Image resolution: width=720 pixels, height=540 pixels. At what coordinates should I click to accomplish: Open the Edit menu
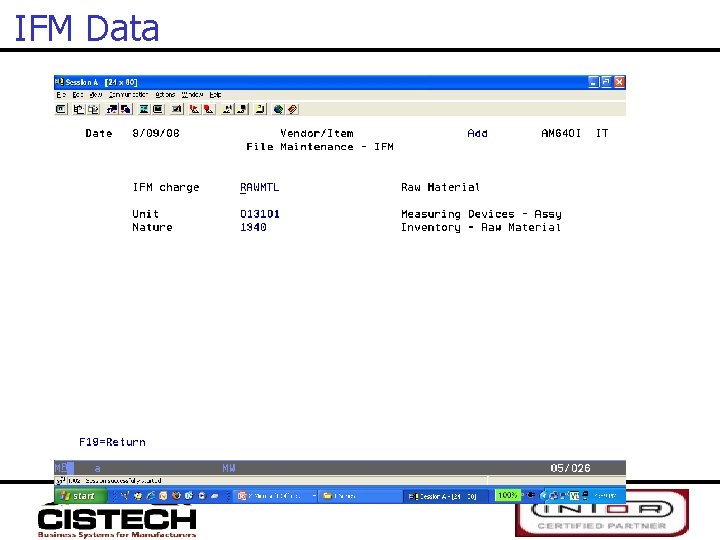[x=78, y=95]
